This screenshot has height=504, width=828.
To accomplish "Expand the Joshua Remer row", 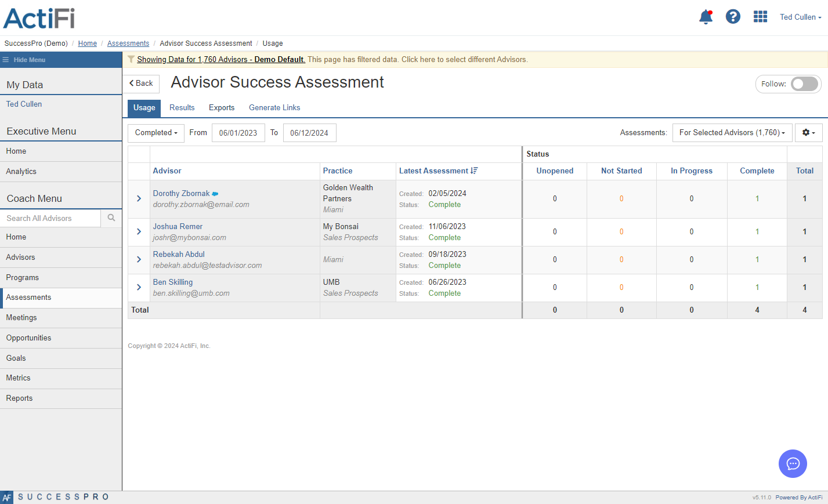I will pos(139,231).
